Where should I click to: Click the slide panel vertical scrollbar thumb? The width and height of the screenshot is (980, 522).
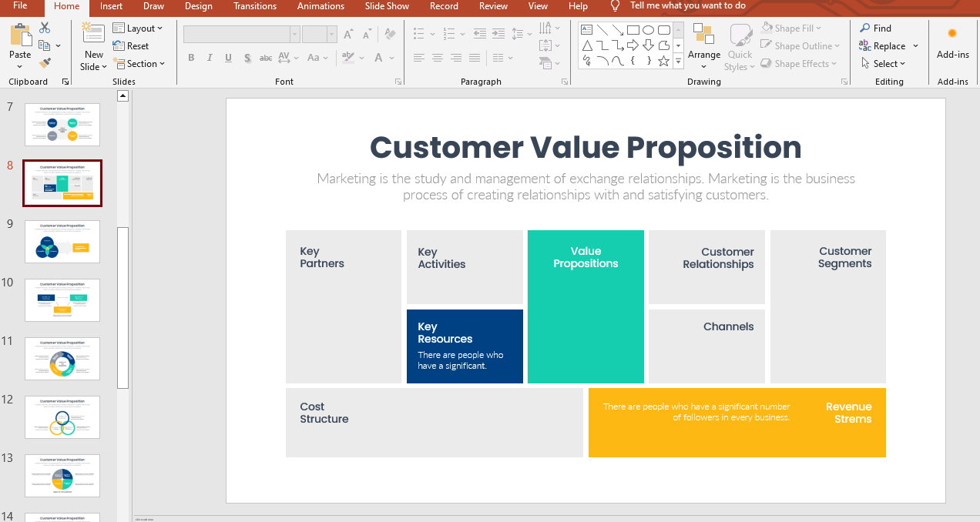tap(123, 308)
